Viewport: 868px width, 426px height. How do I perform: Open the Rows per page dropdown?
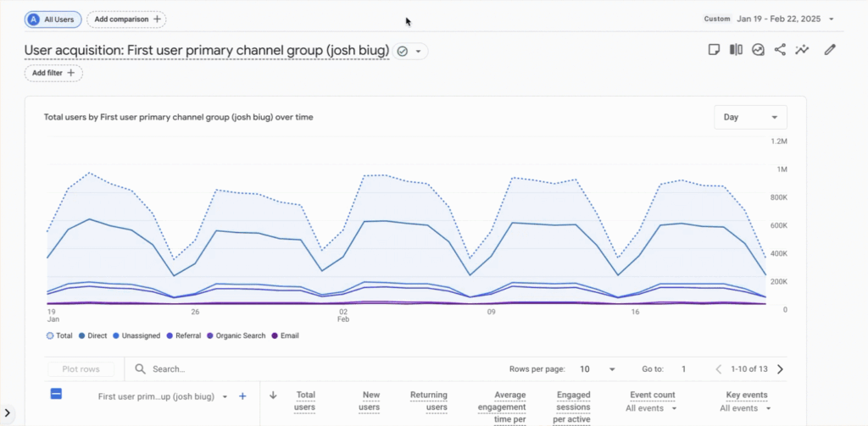click(x=597, y=369)
